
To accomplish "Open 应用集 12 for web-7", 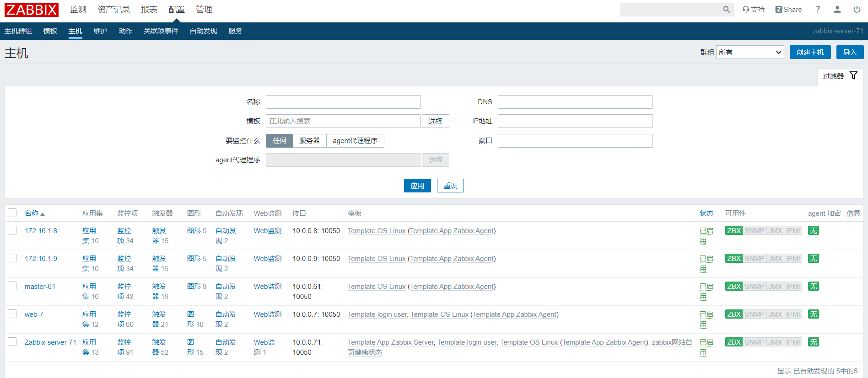I will [91, 319].
